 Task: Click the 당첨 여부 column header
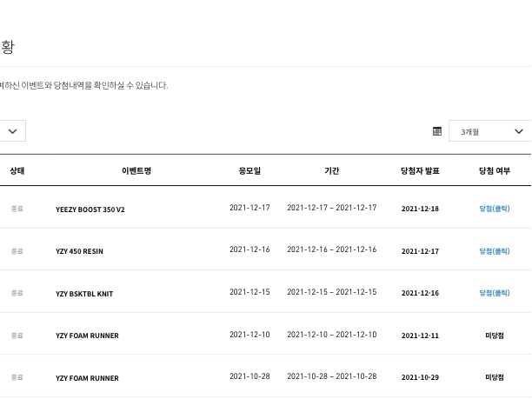(495, 170)
